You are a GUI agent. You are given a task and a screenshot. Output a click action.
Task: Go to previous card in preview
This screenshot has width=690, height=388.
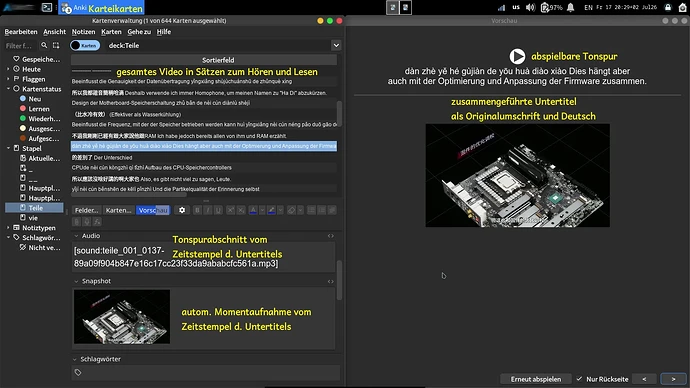[x=644, y=379]
